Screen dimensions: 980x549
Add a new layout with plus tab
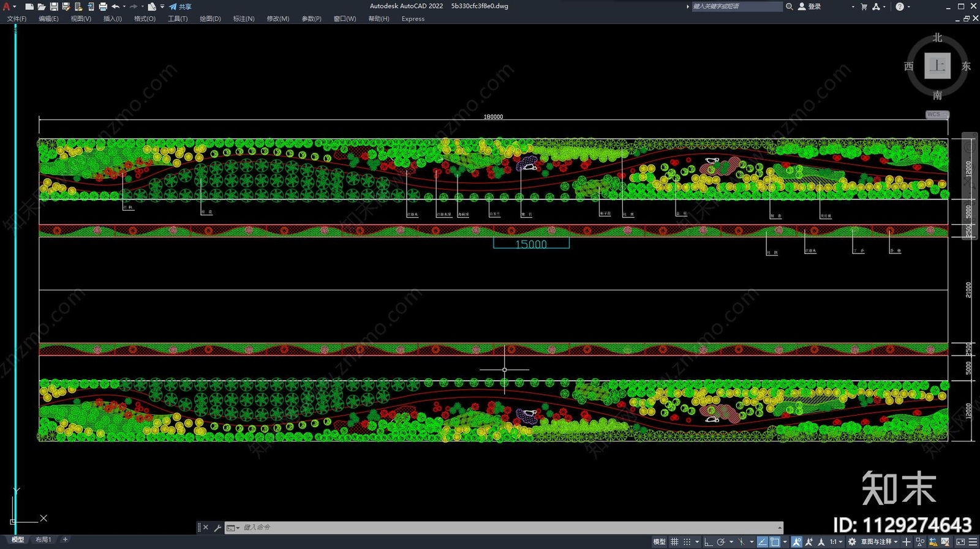pyautogui.click(x=65, y=540)
